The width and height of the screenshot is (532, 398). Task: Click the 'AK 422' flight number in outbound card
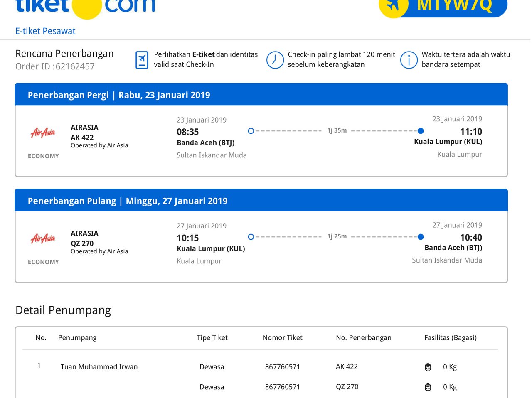tap(82, 138)
